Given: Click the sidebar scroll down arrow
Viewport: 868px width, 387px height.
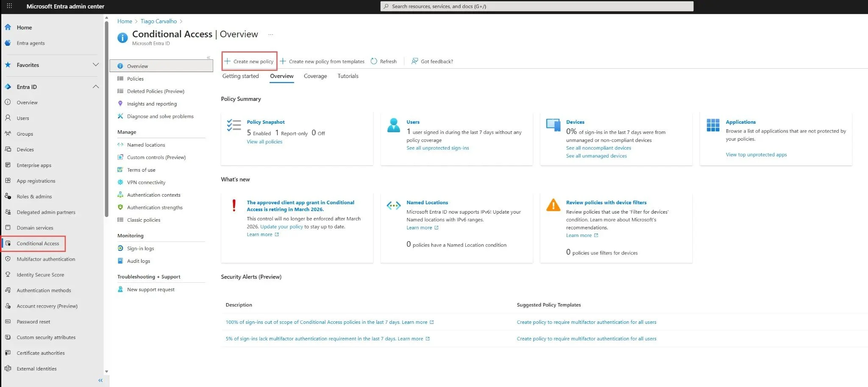Looking at the screenshot, I should click(x=106, y=372).
